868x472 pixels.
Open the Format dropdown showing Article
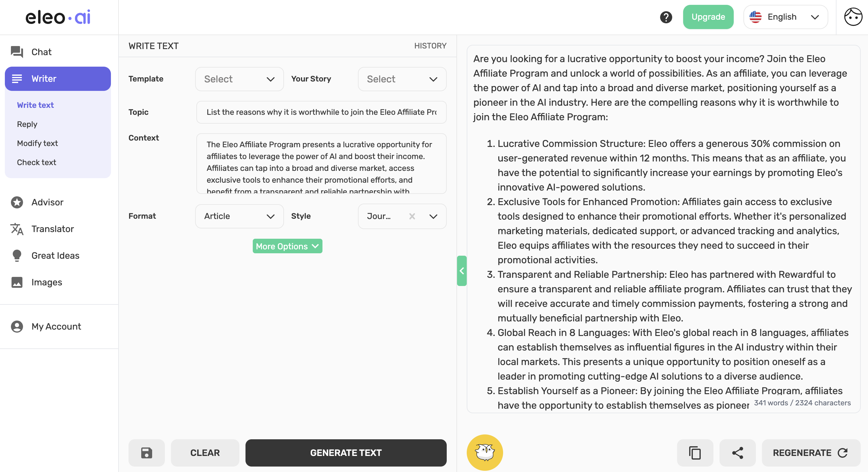239,216
